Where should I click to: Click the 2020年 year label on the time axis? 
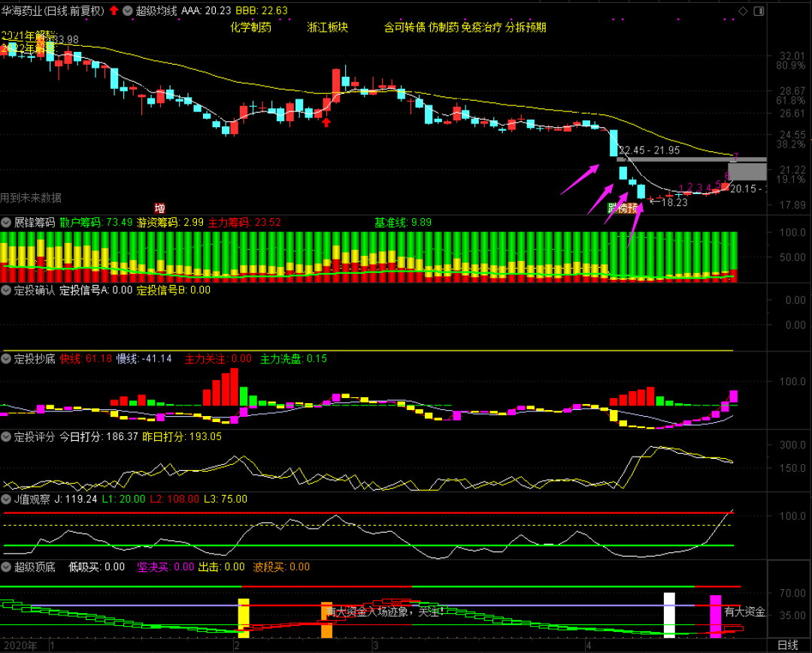pyautogui.click(x=19, y=645)
